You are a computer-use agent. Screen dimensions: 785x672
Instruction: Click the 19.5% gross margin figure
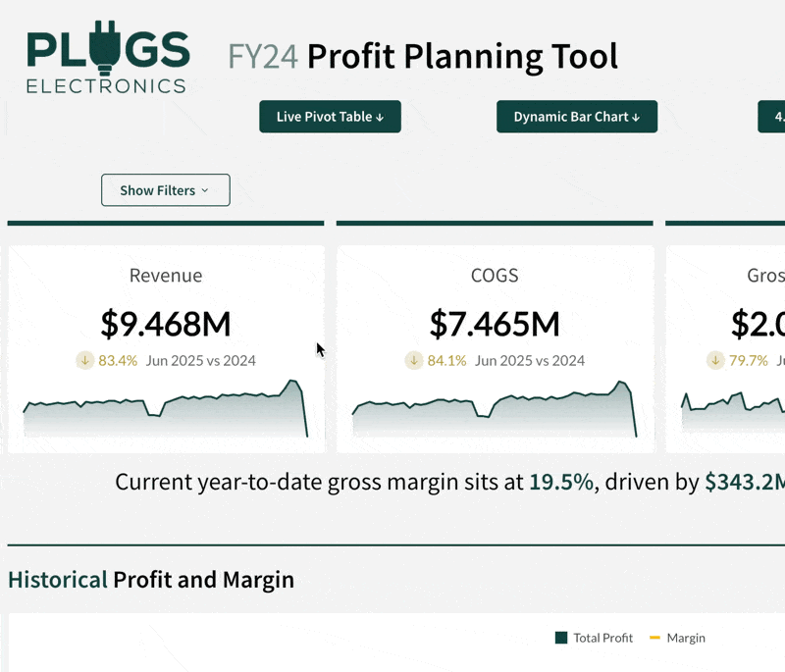pos(560,482)
